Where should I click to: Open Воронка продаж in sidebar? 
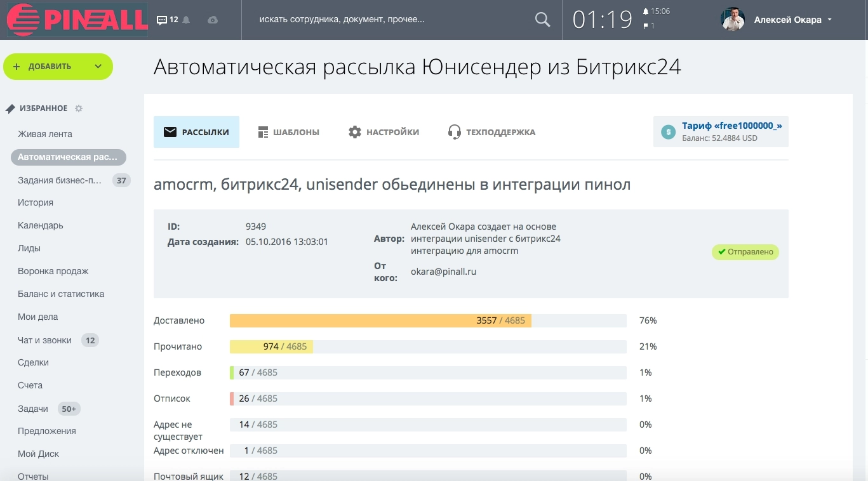[53, 271]
